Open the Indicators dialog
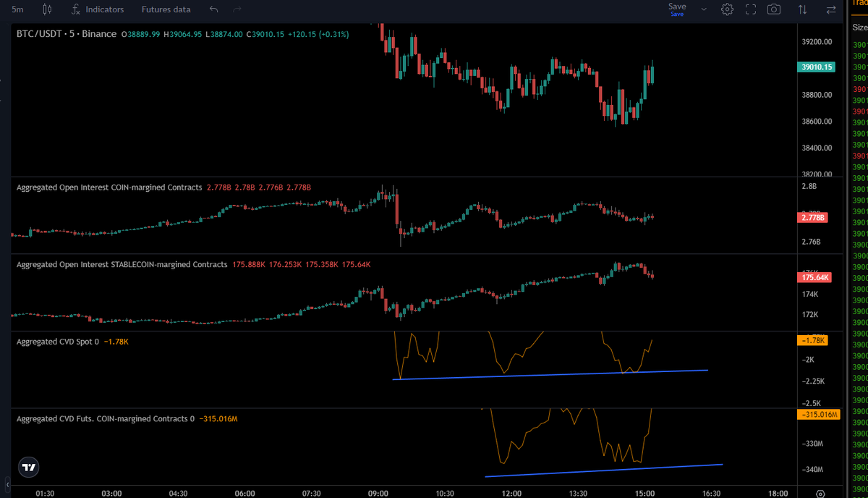Image resolution: width=868 pixels, height=498 pixels. (98, 9)
